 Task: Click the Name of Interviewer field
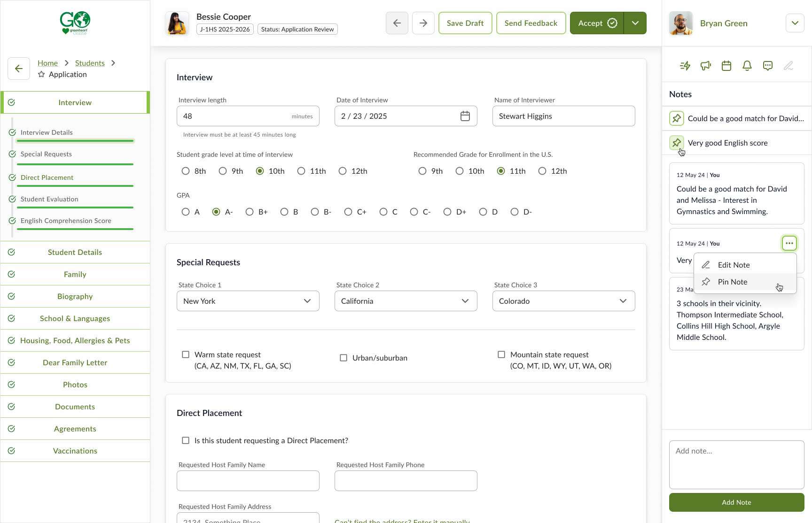click(x=564, y=116)
